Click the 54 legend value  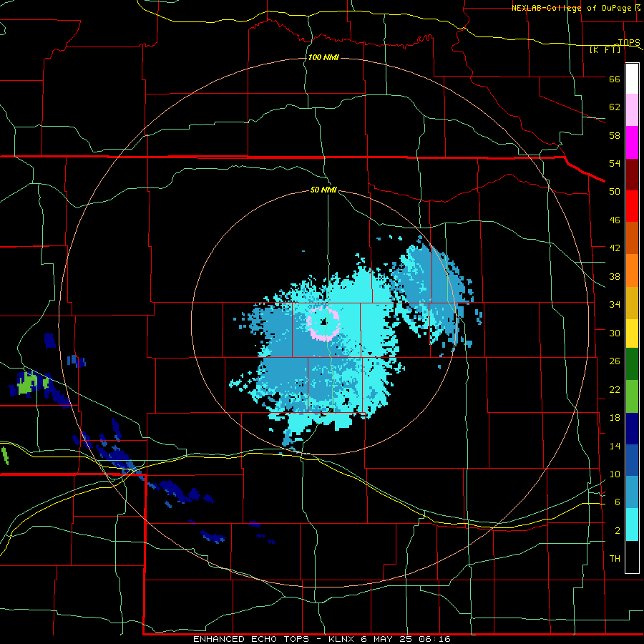tap(615, 163)
